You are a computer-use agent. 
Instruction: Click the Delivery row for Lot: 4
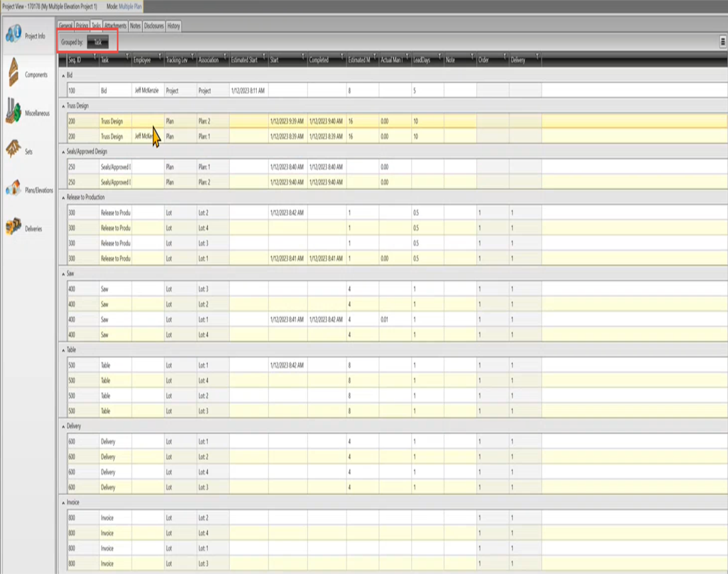click(x=397, y=472)
